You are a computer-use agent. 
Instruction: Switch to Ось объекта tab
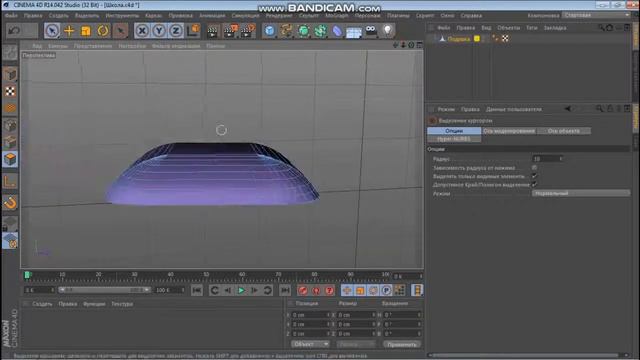563,131
